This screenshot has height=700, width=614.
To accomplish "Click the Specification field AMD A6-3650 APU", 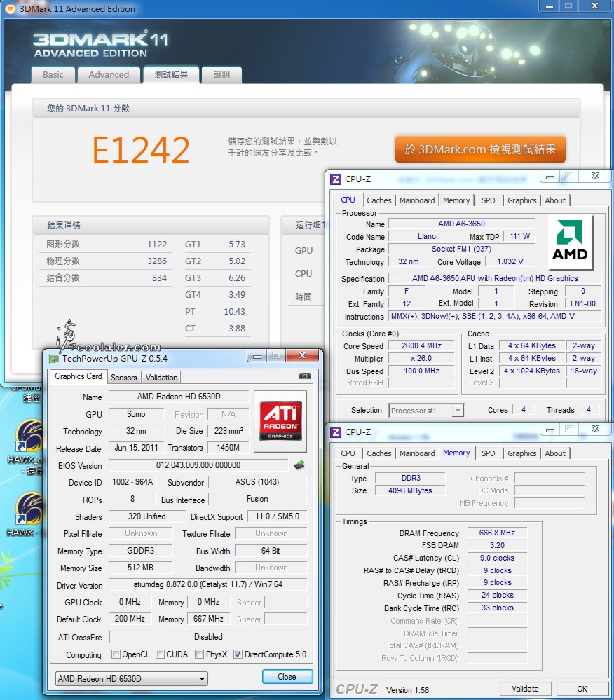I will point(495,278).
